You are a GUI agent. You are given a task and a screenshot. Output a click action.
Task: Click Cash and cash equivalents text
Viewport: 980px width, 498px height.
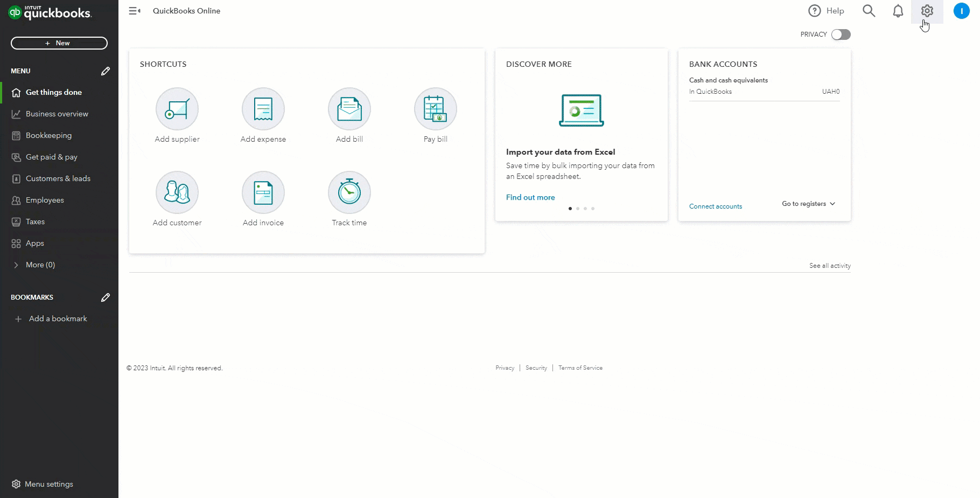tap(729, 80)
